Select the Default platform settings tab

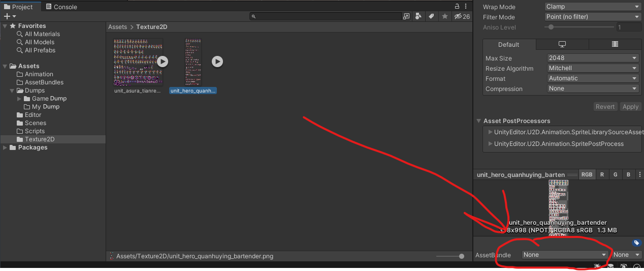point(509,44)
